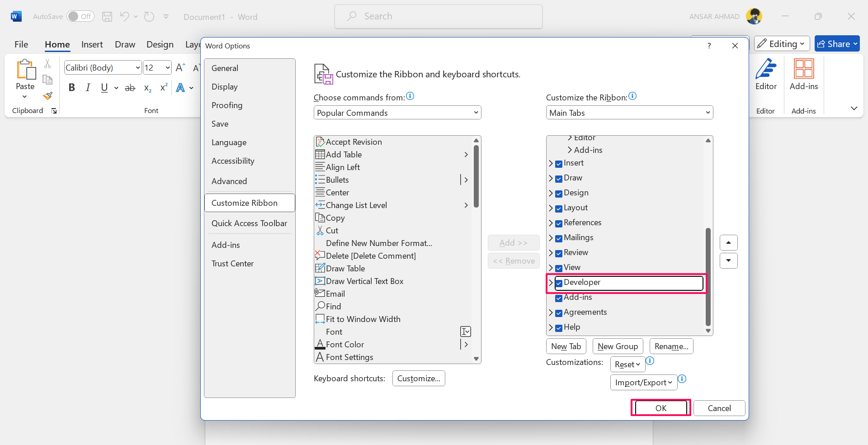
Task: Open the Editor pen icon
Action: coord(766,69)
